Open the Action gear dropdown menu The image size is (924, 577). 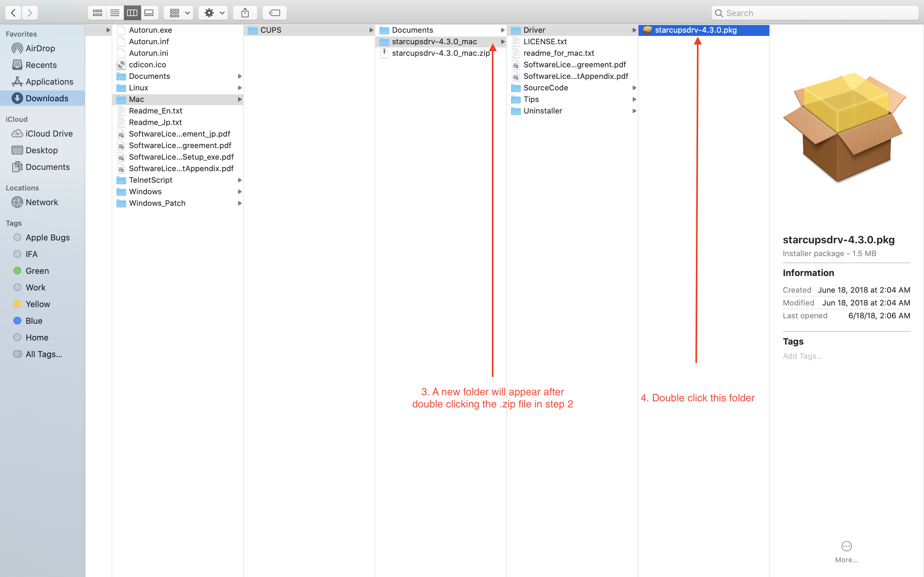tap(213, 13)
